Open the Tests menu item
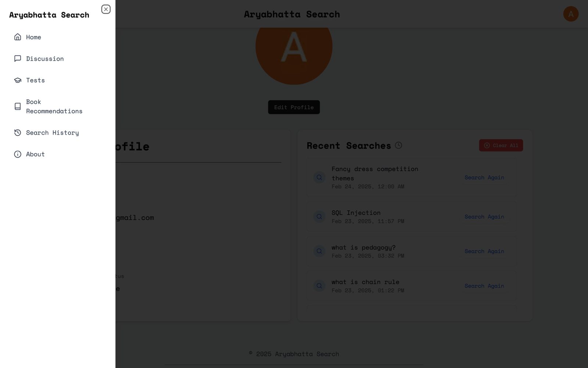Viewport: 588px width, 368px height. (58, 80)
